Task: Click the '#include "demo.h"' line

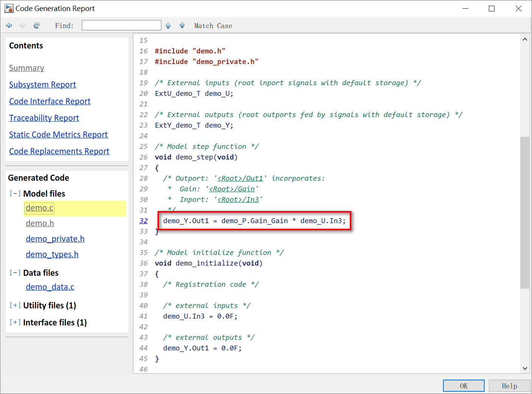Action: 190,51
